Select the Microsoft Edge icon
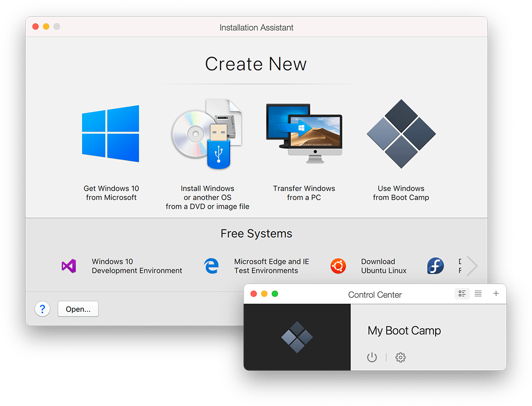Screen dimensions: 532x406 tap(211, 266)
